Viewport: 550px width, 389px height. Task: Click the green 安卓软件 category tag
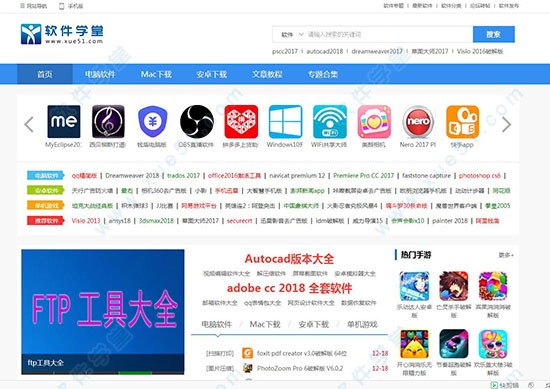[x=46, y=190]
